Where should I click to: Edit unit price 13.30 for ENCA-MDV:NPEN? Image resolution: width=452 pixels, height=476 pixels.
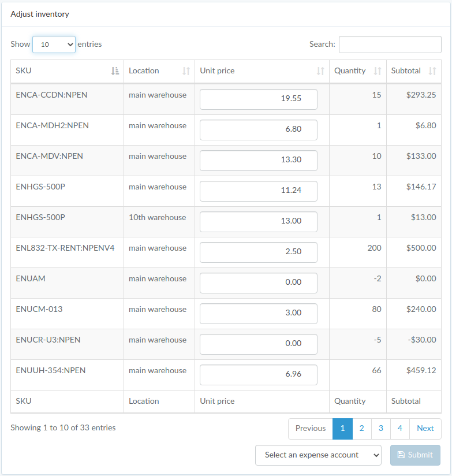[x=259, y=161]
